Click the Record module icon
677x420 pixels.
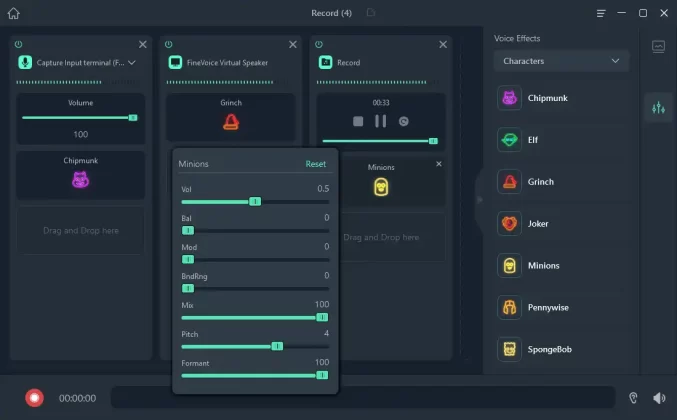pyautogui.click(x=326, y=63)
